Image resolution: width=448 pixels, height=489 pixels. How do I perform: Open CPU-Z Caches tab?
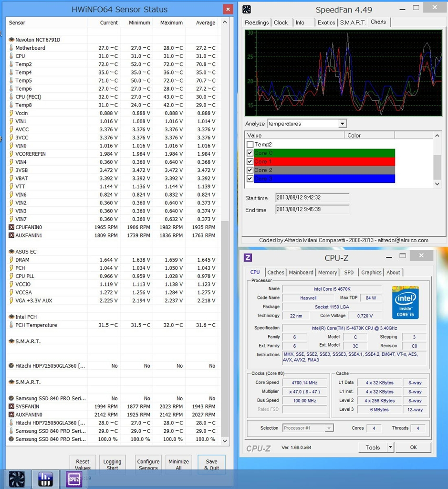pyautogui.click(x=276, y=272)
